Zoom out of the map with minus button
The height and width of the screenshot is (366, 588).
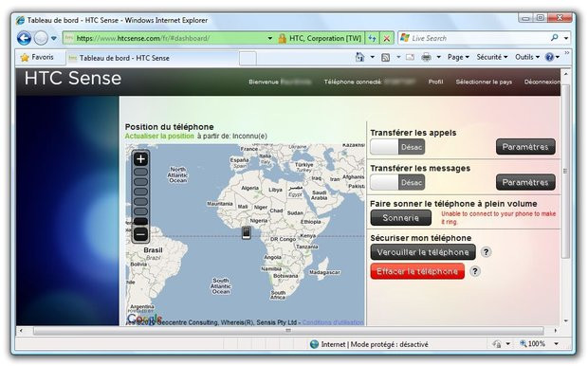click(x=140, y=234)
